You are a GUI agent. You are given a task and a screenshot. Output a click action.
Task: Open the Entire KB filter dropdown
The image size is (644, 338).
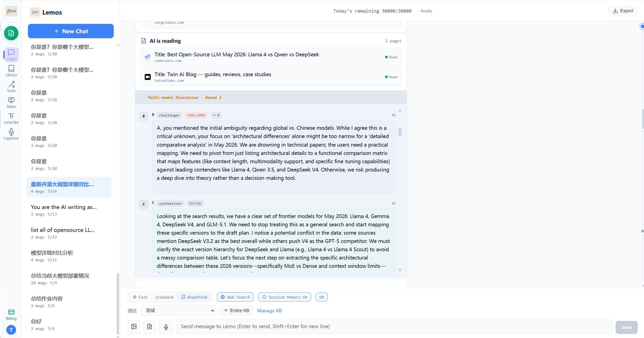tap(237, 311)
